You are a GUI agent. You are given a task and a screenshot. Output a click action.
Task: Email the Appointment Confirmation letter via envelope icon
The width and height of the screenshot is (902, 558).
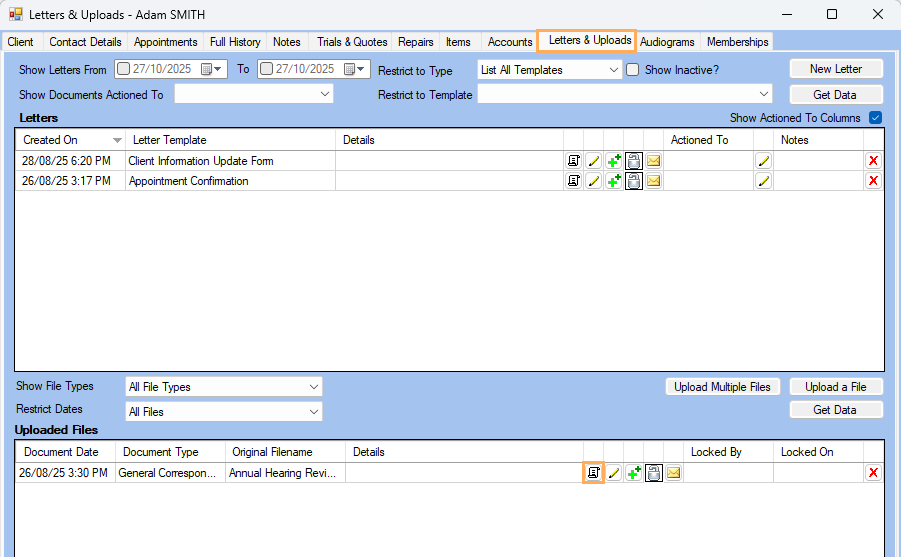[653, 181]
